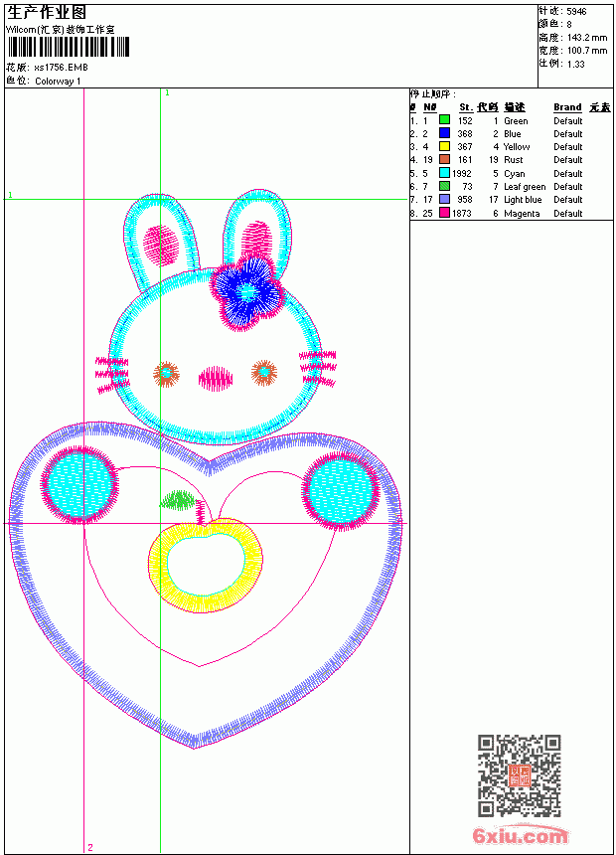Click the St. column header
616x855 pixels.
[x=466, y=107]
